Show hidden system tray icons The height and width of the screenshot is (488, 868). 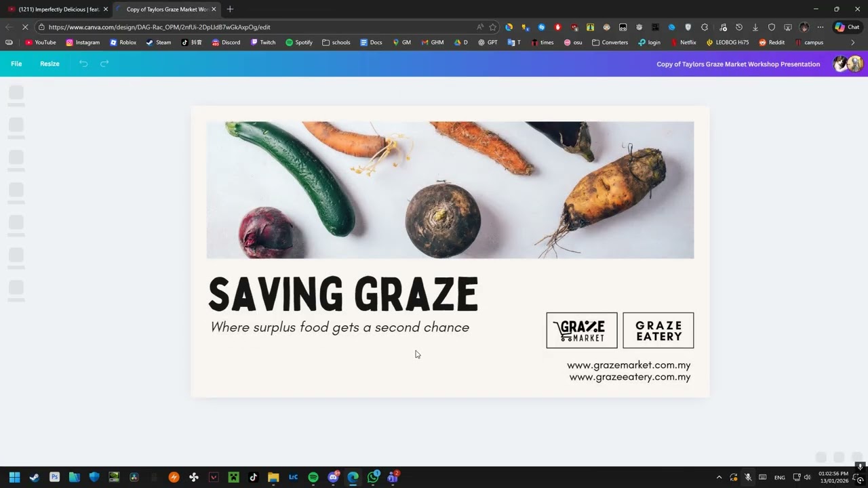719,477
